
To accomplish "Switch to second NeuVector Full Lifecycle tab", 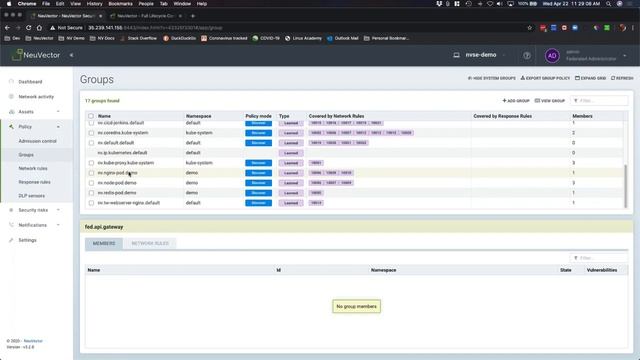I will 145,16.
